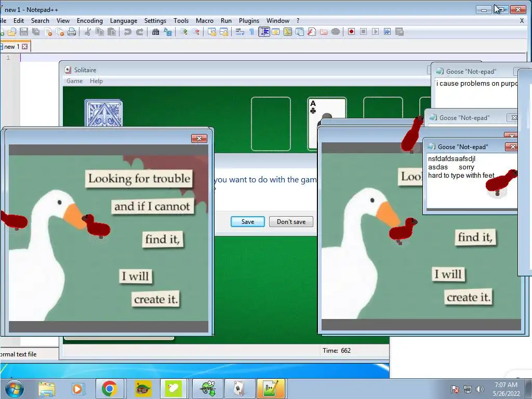Viewport: 532px width, 399px height.
Task: Click the Close All icon in Notepad++ toolbar
Action: [60, 32]
